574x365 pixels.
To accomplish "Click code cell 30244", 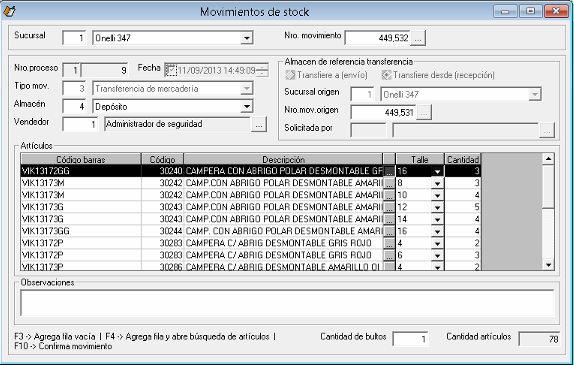I will [162, 231].
